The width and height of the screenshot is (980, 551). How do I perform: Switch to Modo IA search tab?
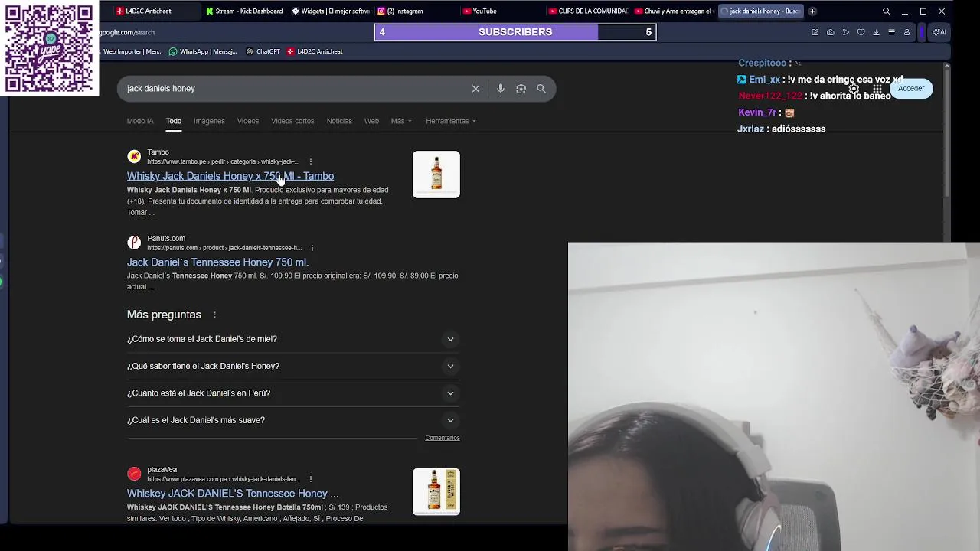[x=140, y=121]
